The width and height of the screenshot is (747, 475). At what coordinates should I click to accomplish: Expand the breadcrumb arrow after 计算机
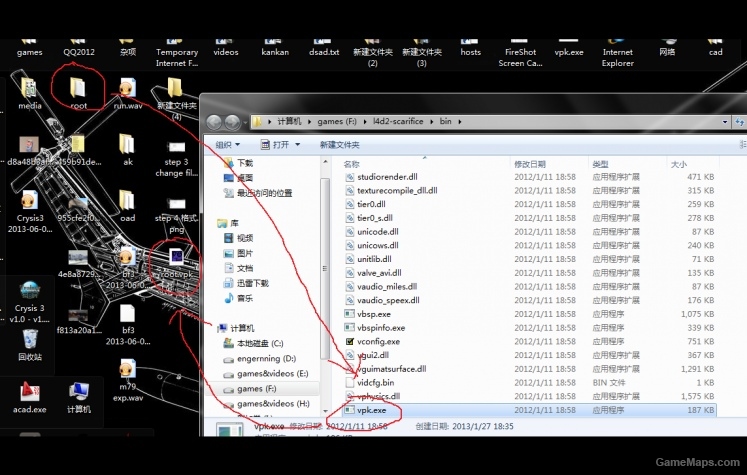point(309,121)
